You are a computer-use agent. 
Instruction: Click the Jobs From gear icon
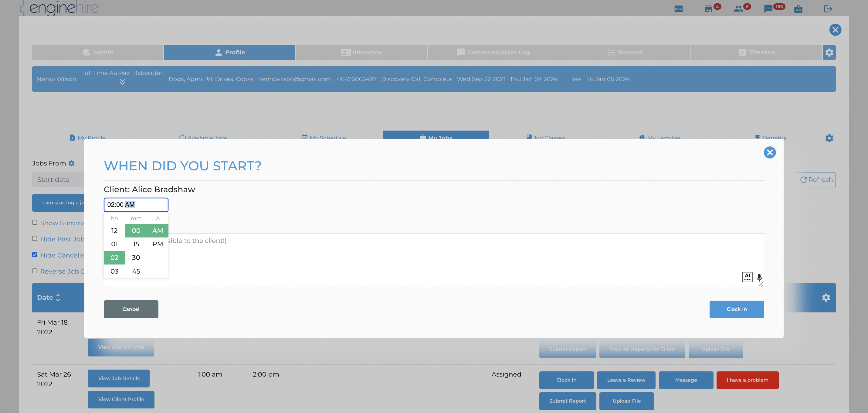tap(71, 163)
